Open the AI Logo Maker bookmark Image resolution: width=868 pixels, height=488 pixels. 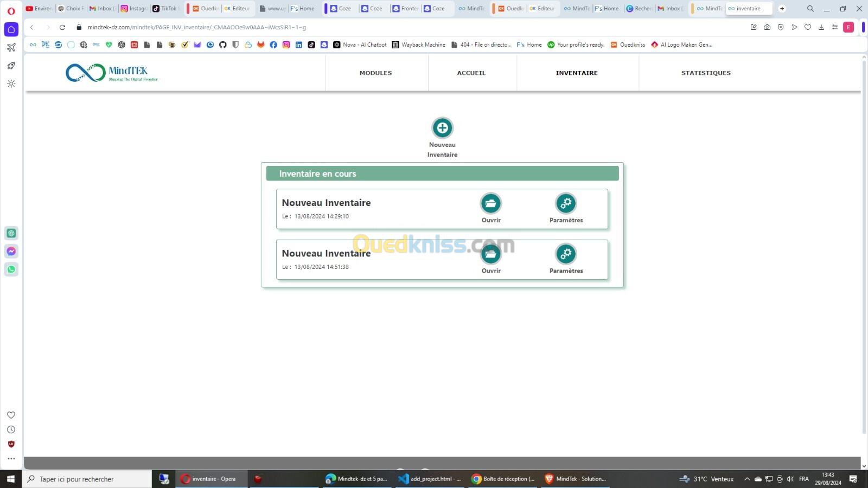(x=681, y=44)
